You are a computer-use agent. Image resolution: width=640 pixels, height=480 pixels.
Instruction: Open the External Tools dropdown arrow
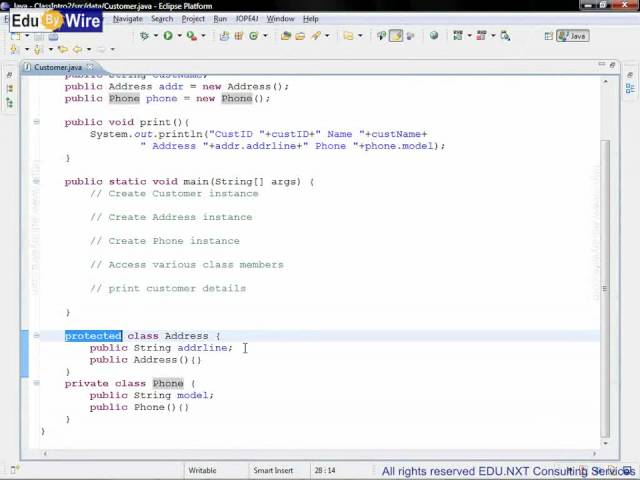point(203,36)
